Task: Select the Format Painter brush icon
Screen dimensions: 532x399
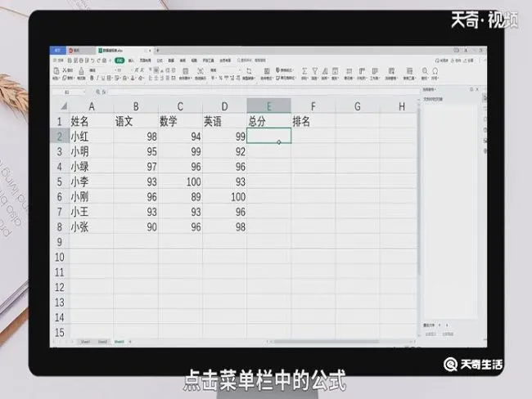Action: click(x=81, y=71)
